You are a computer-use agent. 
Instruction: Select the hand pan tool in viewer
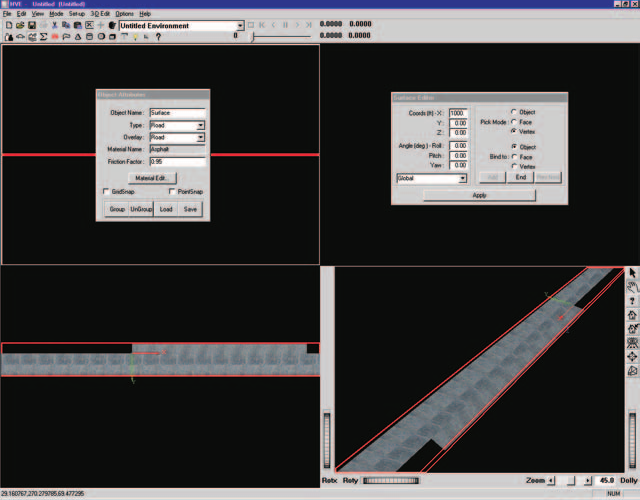point(632,287)
